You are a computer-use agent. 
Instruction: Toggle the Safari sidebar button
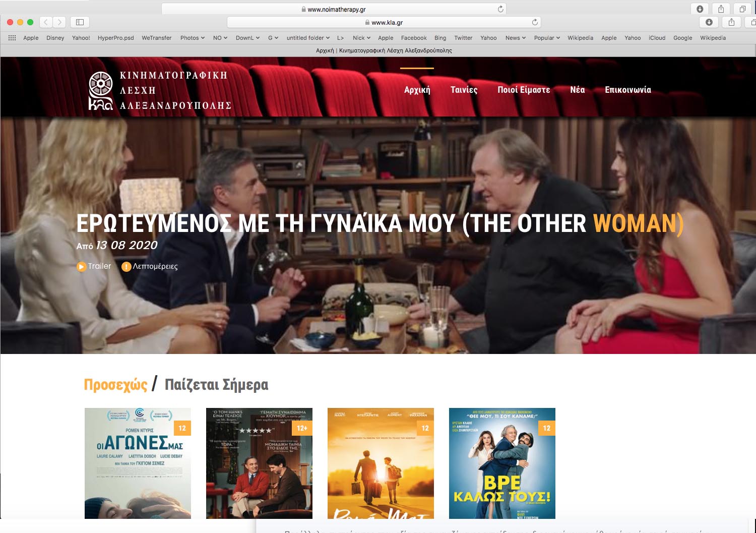click(x=80, y=22)
